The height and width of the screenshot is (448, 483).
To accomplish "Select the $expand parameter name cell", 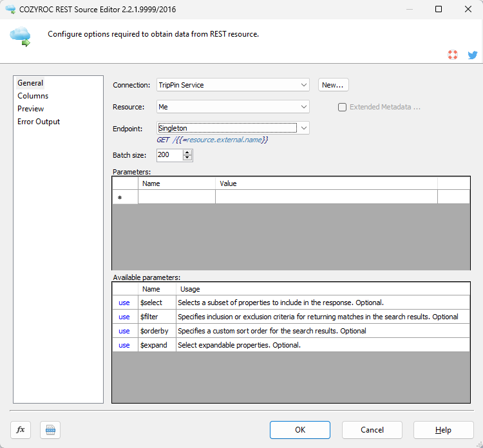I will 156,345.
